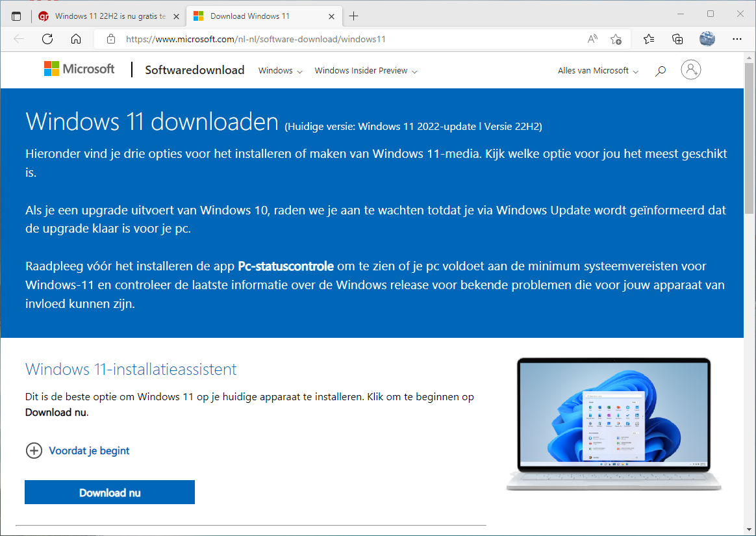Open the Collections icon in toolbar
Screen dimensions: 756x536
[677, 39]
